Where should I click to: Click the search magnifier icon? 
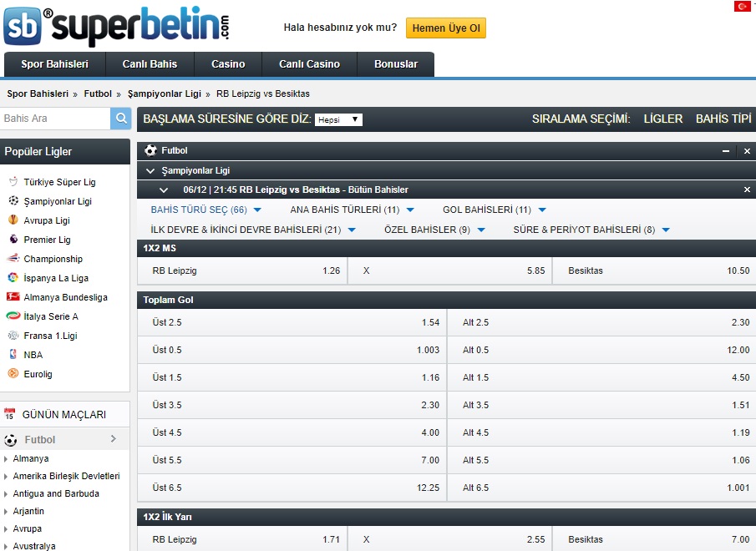point(121,119)
